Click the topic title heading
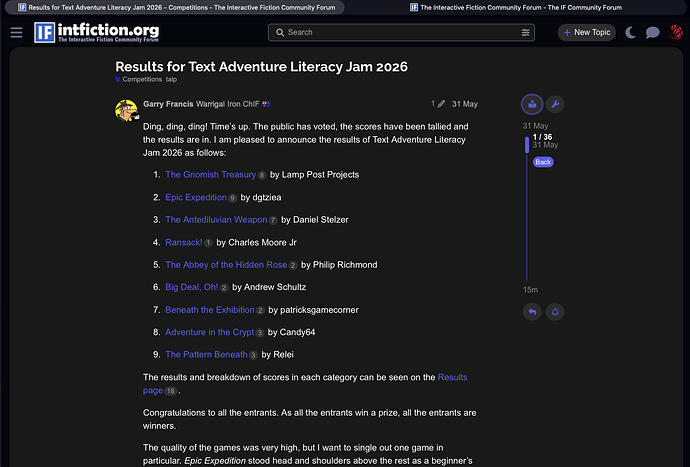690x467 pixels. click(x=261, y=67)
